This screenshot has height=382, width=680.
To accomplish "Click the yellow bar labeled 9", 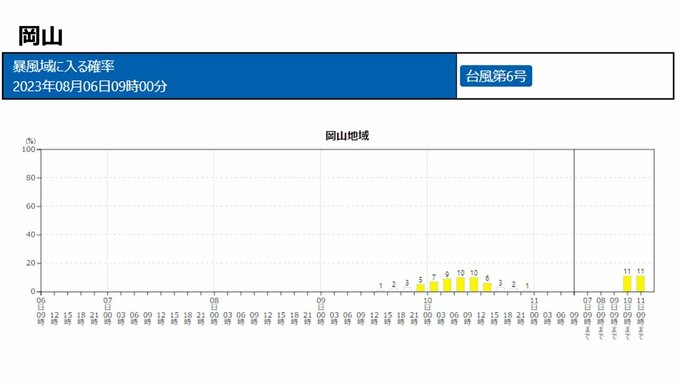I will [x=447, y=285].
